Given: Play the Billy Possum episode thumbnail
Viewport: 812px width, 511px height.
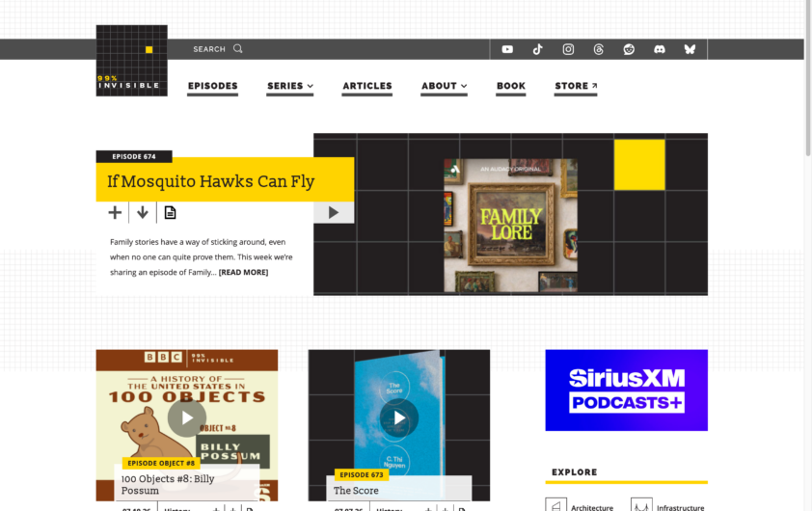Looking at the screenshot, I should click(x=187, y=417).
